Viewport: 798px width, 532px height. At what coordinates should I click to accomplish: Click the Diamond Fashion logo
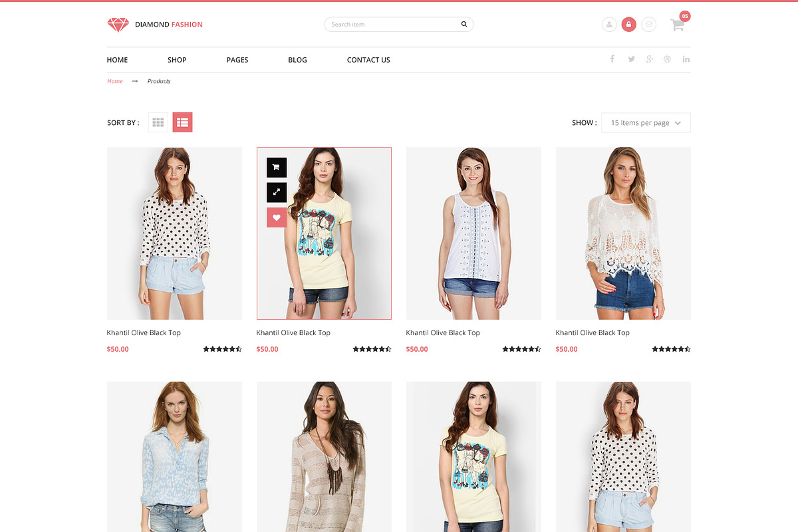155,25
